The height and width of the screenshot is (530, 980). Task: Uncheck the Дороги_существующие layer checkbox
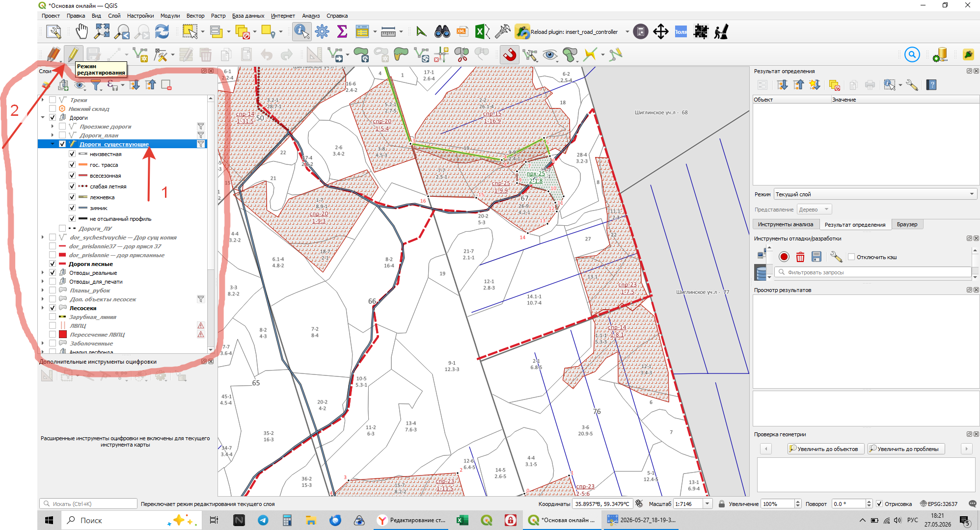pos(62,144)
